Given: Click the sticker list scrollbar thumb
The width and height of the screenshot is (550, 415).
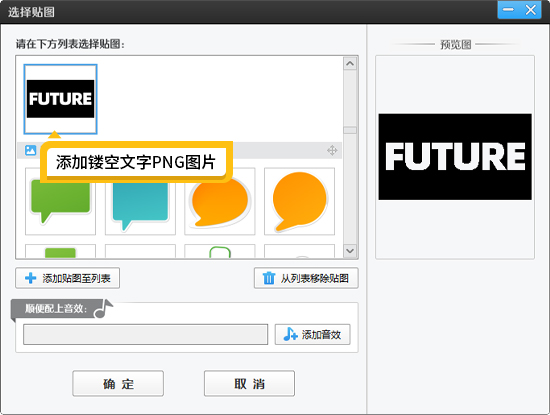Looking at the screenshot, I should 350,130.
